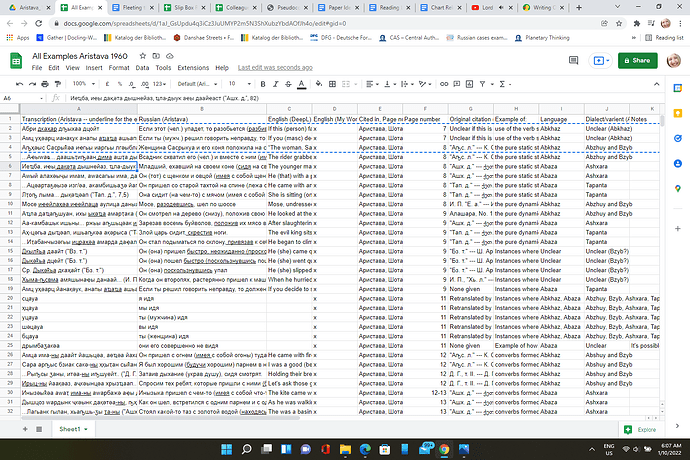Open the Insert menu
Screen dimensions: 690x460
coord(94,68)
